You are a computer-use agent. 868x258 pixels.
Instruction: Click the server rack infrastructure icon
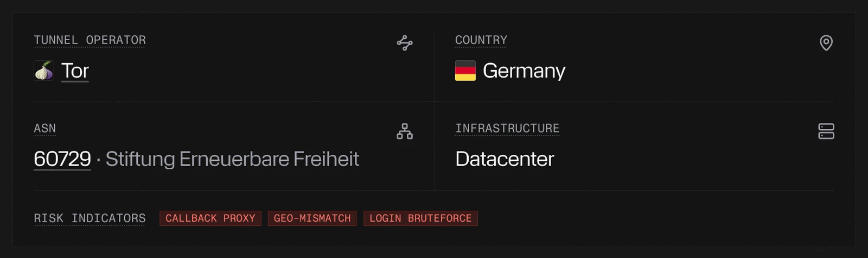click(x=826, y=131)
